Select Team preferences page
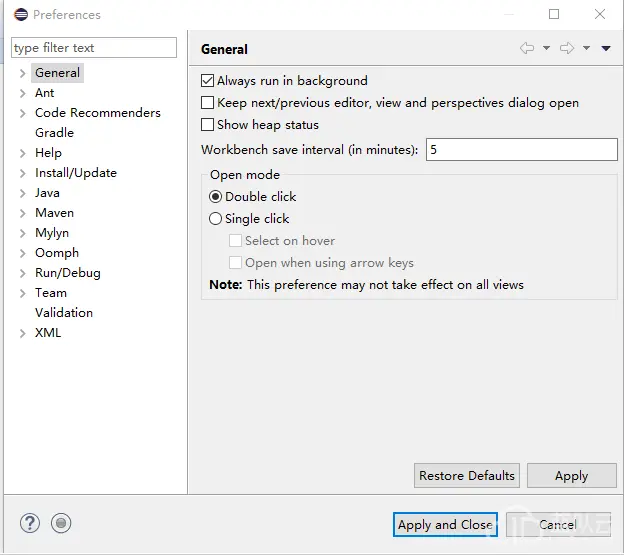This screenshot has height=555, width=624. click(51, 293)
